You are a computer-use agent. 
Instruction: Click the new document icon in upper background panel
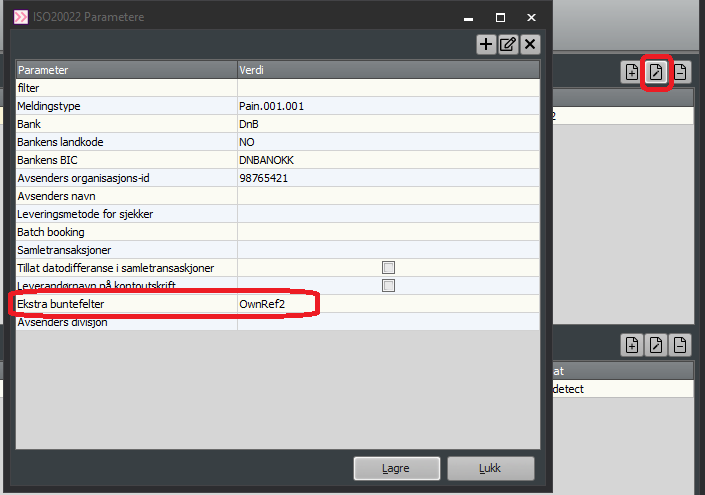(632, 72)
